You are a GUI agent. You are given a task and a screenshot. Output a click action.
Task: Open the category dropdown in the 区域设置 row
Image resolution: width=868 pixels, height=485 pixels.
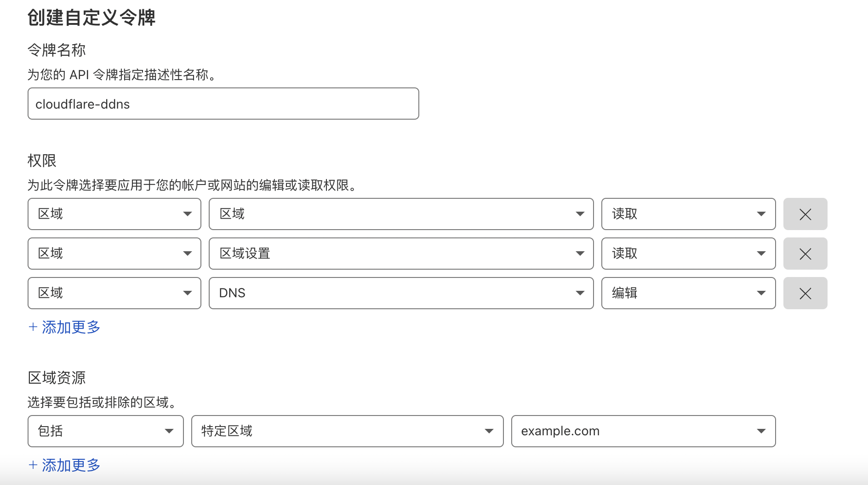coord(114,254)
